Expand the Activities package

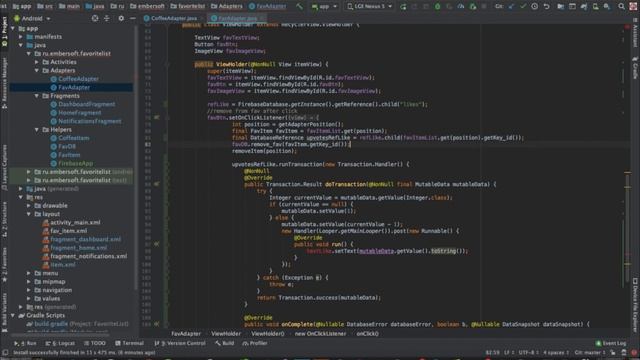click(x=37, y=62)
